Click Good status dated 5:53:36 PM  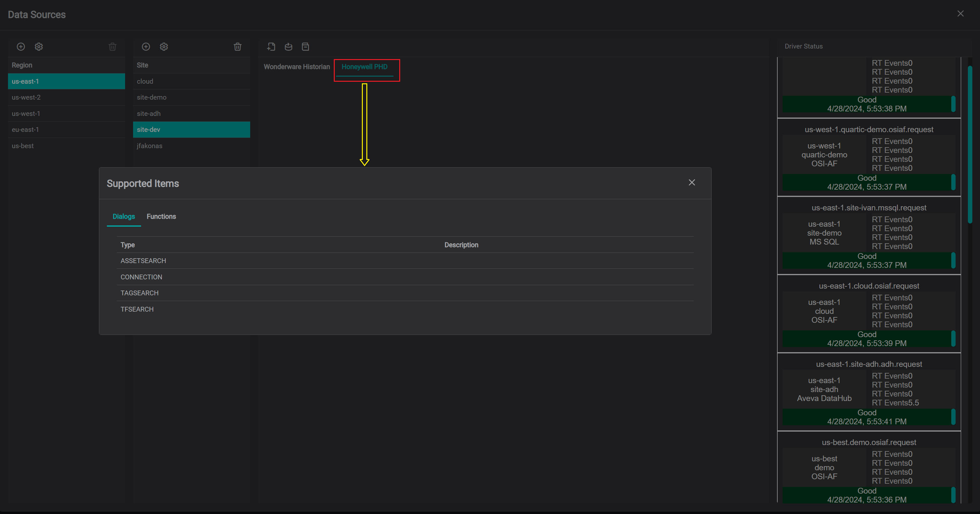point(867,495)
